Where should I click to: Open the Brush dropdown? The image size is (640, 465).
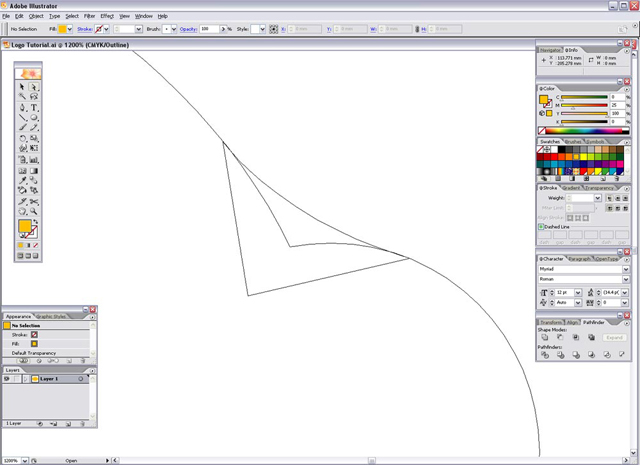click(x=174, y=29)
